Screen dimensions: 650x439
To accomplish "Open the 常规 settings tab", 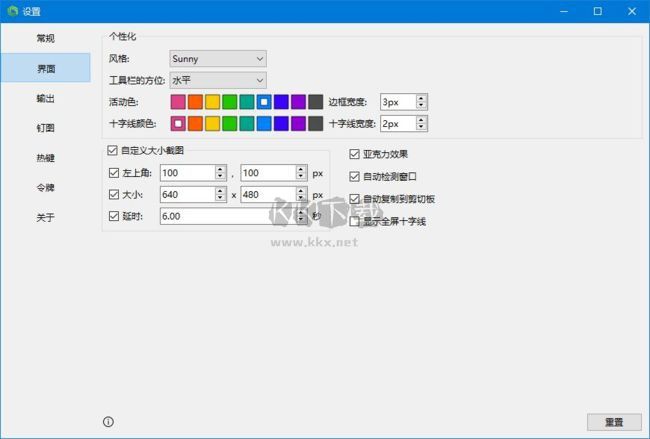I will coord(46,38).
